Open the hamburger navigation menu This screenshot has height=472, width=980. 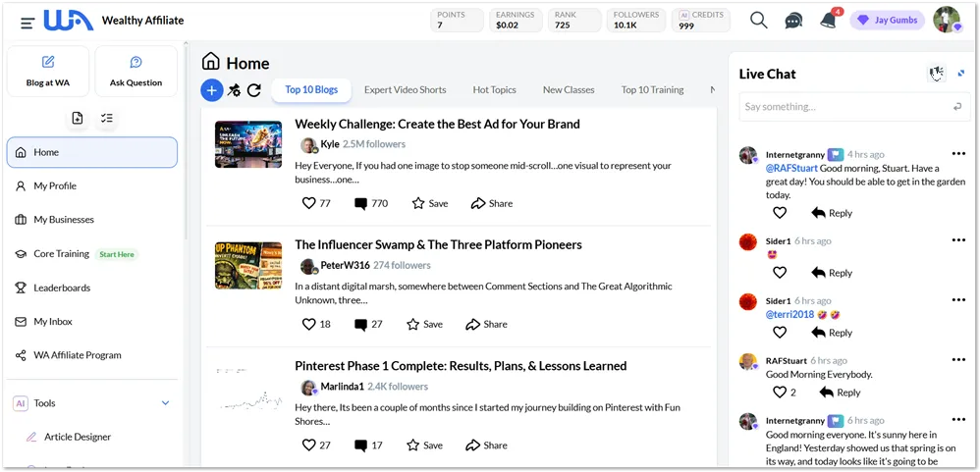[x=27, y=24]
